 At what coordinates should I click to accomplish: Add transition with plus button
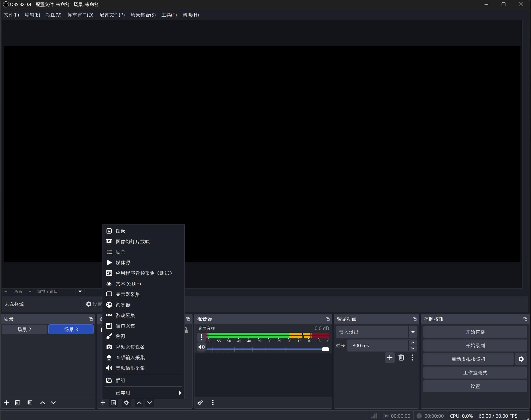pos(390,358)
